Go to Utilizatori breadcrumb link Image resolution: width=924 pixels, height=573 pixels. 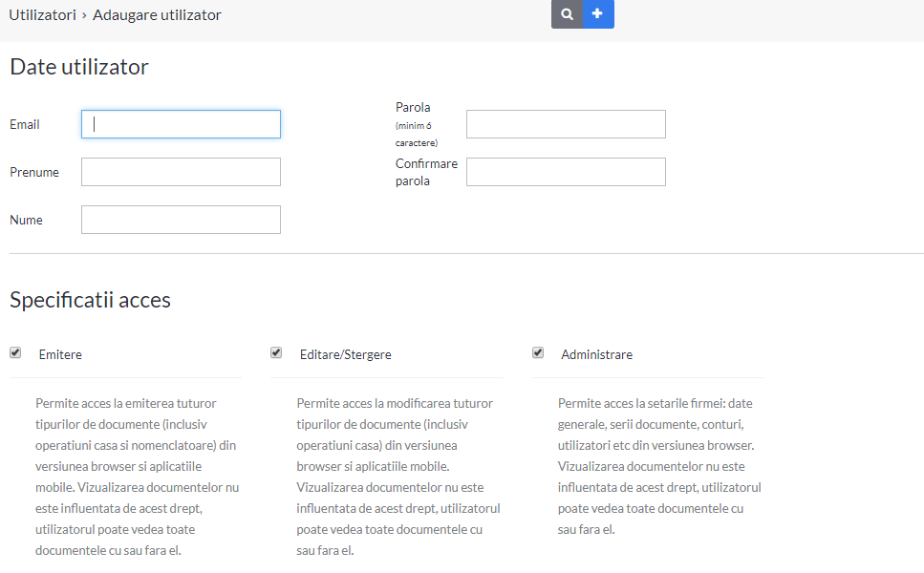coord(42,14)
